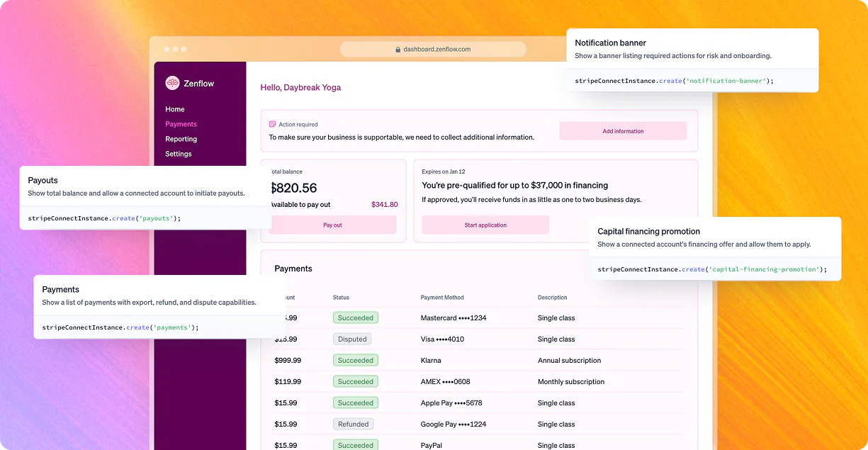Click the Description column header
The image size is (868, 450).
(553, 298)
